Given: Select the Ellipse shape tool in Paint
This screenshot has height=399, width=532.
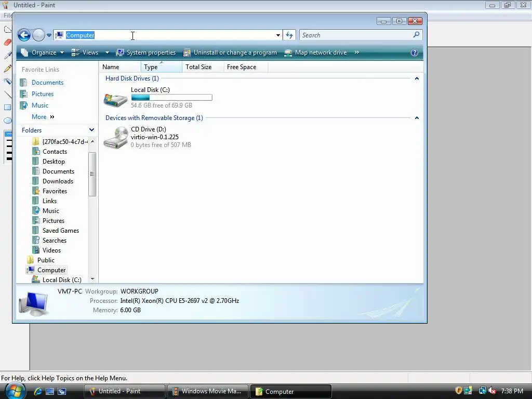Looking at the screenshot, I should 7,121.
